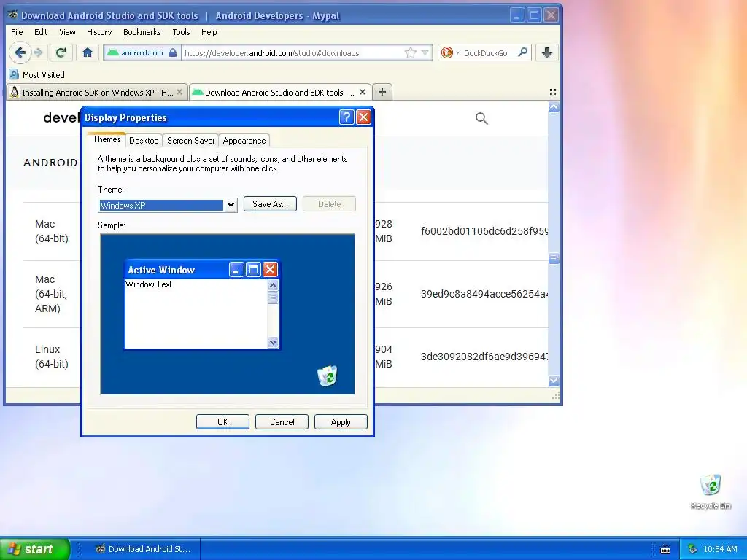The width and height of the screenshot is (747, 560).
Task: Click the browser page scrollbar up arrow
Action: tap(554, 108)
